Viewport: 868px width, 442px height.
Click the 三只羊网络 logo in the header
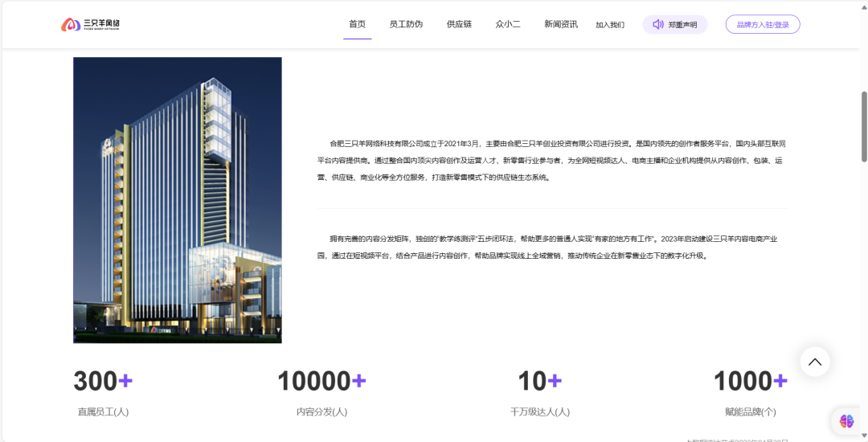coord(90,24)
